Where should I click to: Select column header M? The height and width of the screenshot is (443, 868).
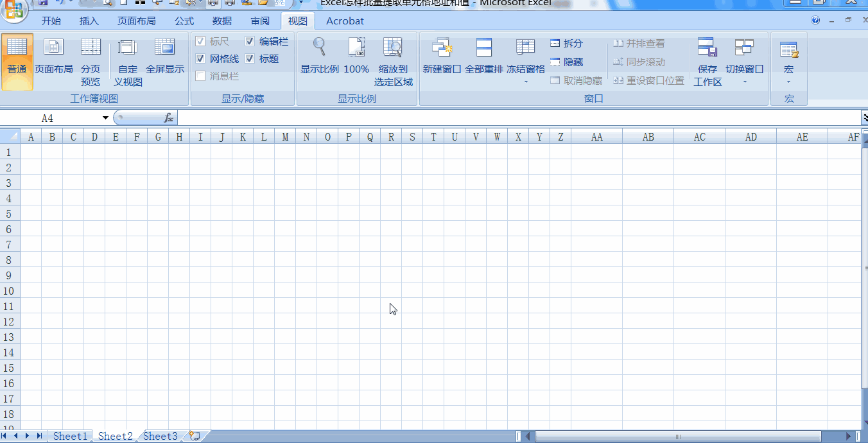tap(285, 137)
